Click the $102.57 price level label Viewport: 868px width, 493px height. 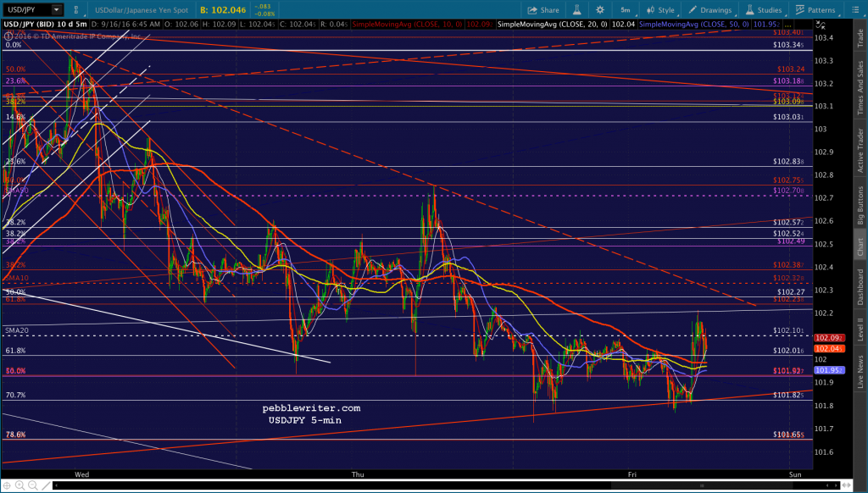(788, 222)
